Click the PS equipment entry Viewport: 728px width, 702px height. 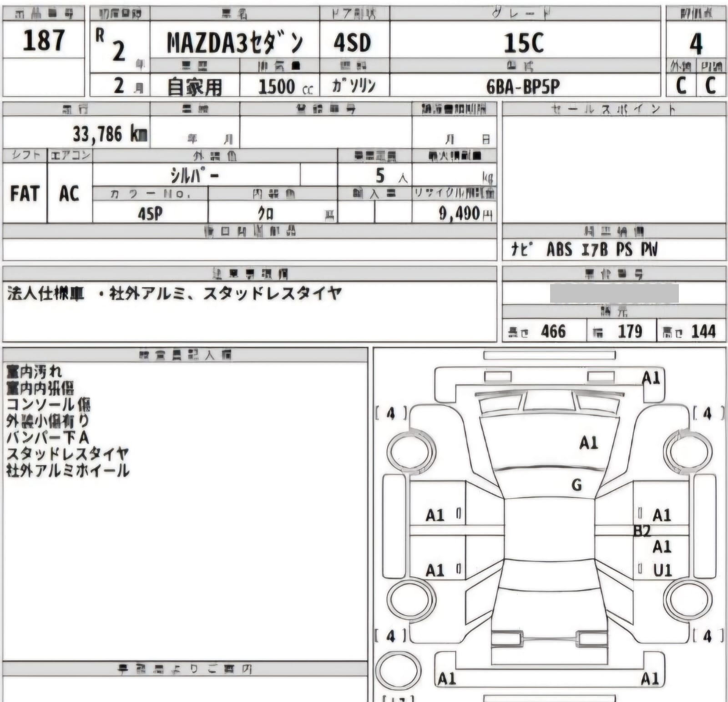pos(624,249)
